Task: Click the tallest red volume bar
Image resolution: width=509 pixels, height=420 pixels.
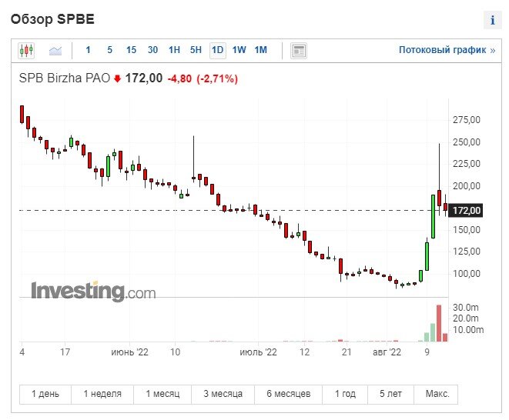Action: tap(439, 323)
